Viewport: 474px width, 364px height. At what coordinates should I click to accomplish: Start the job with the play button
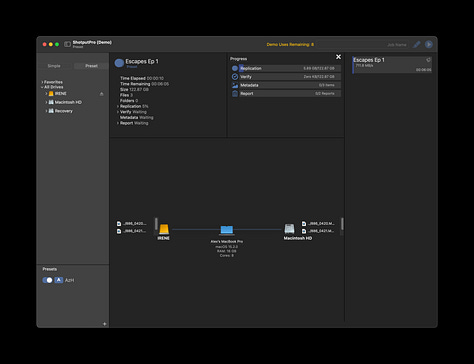click(429, 44)
